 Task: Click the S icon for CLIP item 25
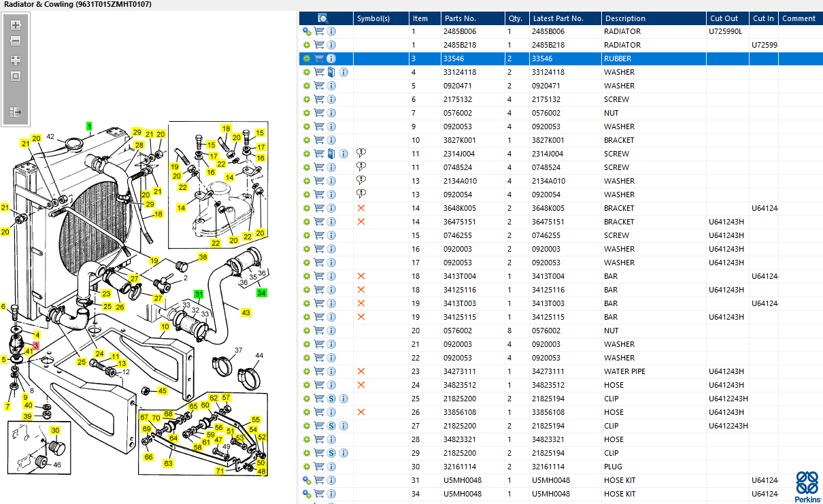click(x=331, y=399)
